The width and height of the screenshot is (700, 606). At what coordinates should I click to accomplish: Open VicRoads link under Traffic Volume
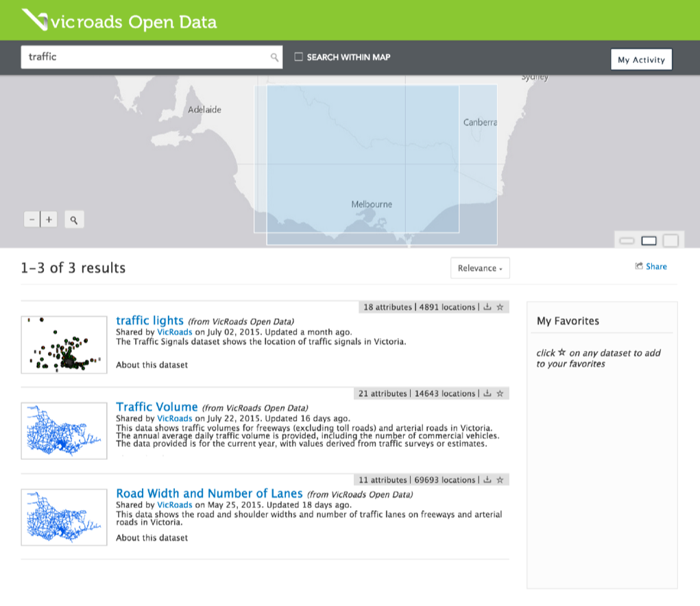pyautogui.click(x=175, y=419)
